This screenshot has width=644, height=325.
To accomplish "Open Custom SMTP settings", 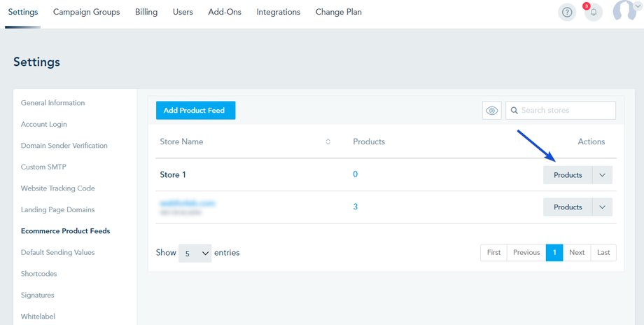I will pyautogui.click(x=43, y=167).
